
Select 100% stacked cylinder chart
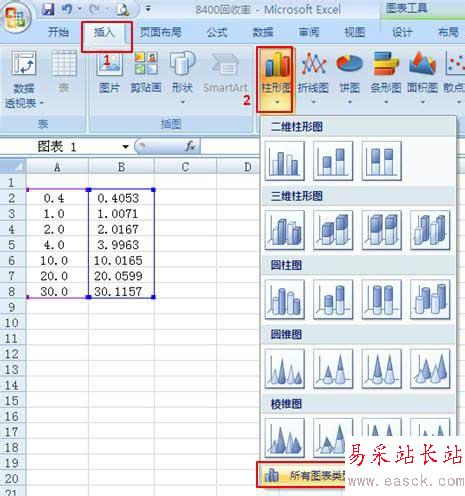382,299
